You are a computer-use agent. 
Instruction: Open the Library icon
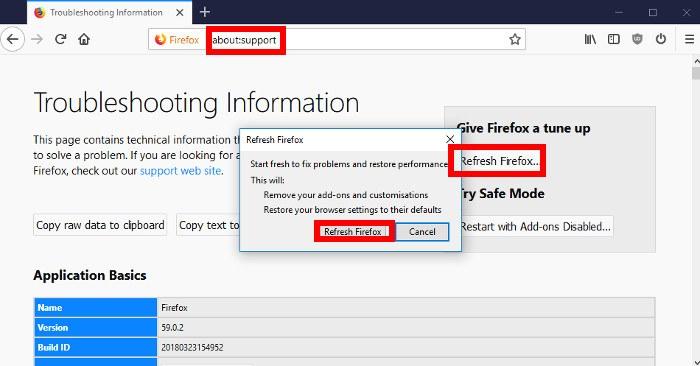(590, 39)
